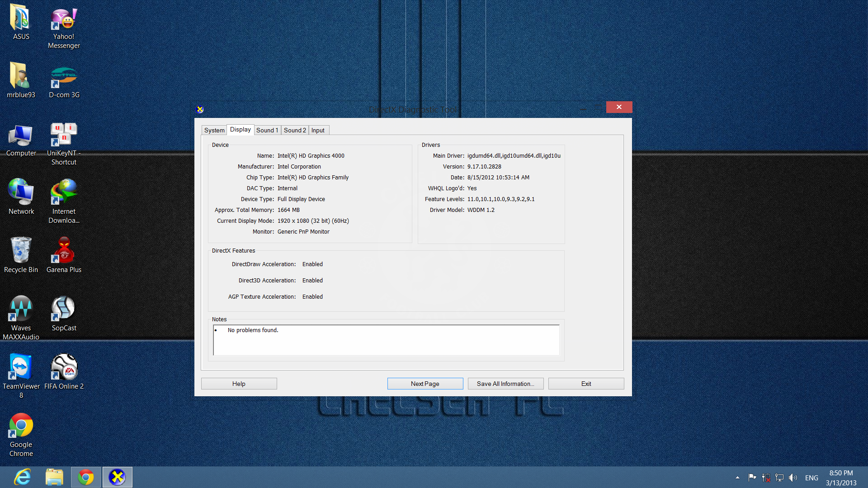Click '1920 x 1080 (32 bit) (60Hz)' text
The height and width of the screenshot is (488, 868).
click(x=313, y=221)
